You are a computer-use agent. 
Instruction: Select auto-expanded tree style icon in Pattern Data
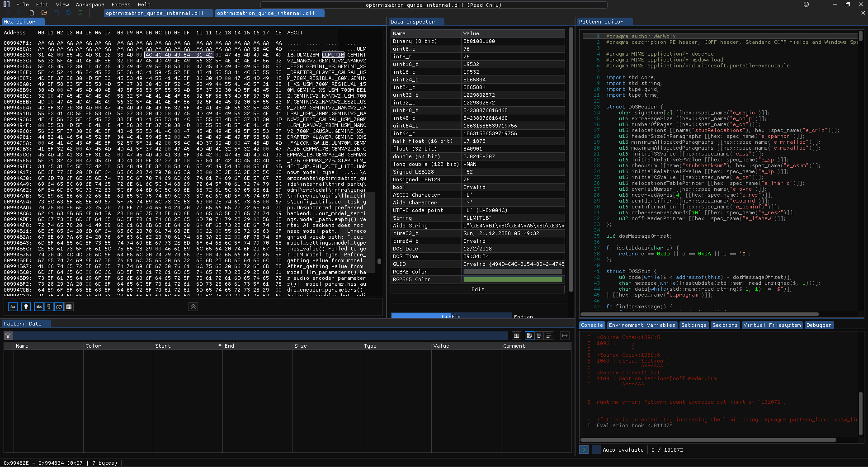click(x=539, y=336)
